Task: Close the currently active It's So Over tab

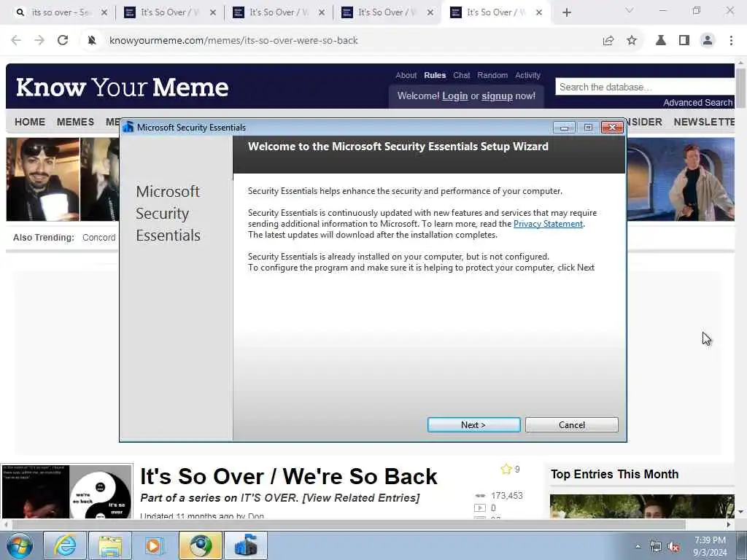Action: pos(539,12)
